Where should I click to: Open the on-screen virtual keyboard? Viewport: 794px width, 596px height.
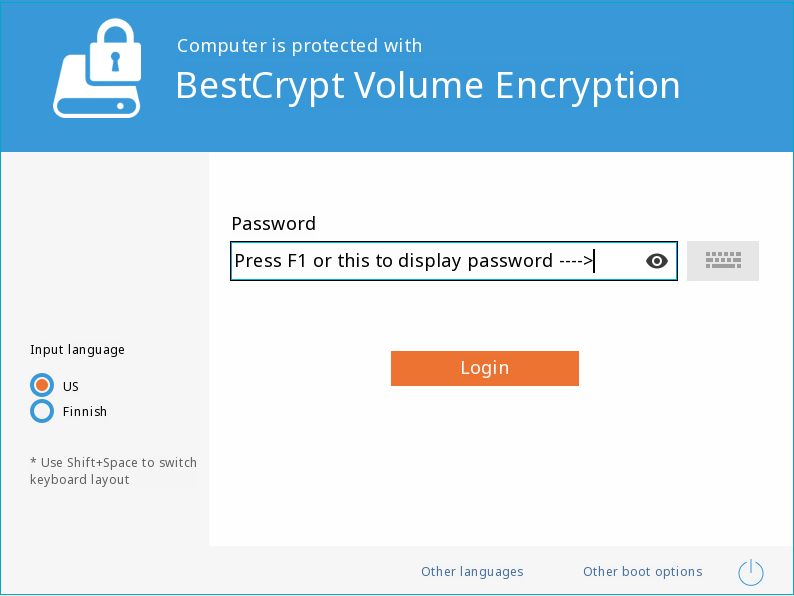tap(723, 261)
